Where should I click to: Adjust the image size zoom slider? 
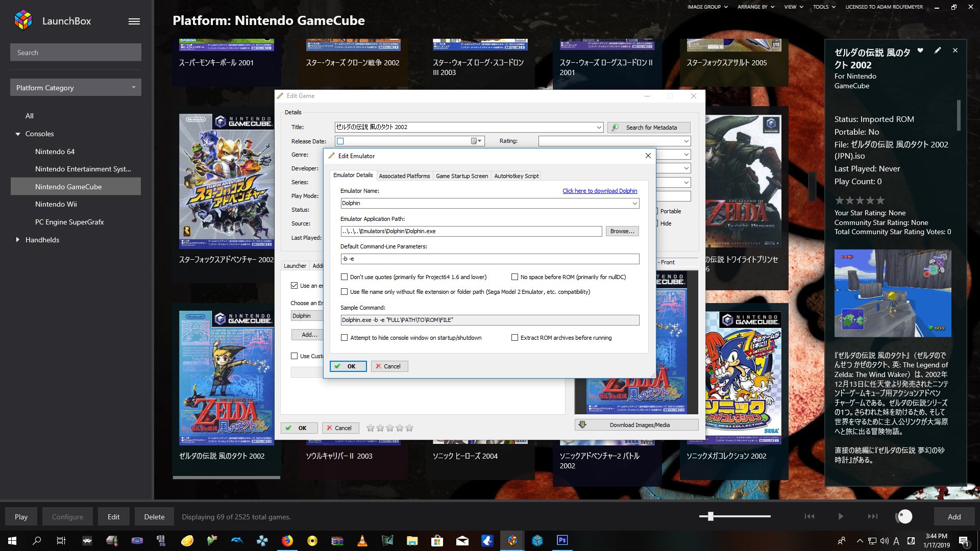[710, 516]
